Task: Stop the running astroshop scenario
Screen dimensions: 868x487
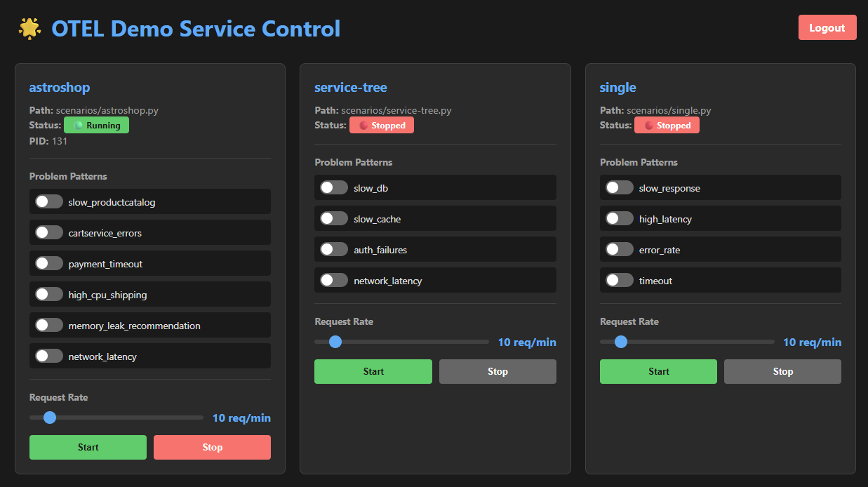Action: point(212,447)
